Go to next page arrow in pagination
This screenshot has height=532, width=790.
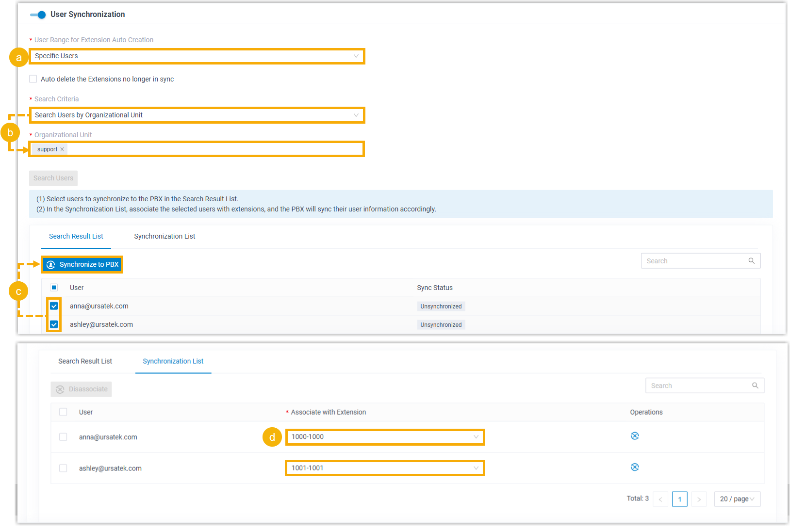point(699,499)
